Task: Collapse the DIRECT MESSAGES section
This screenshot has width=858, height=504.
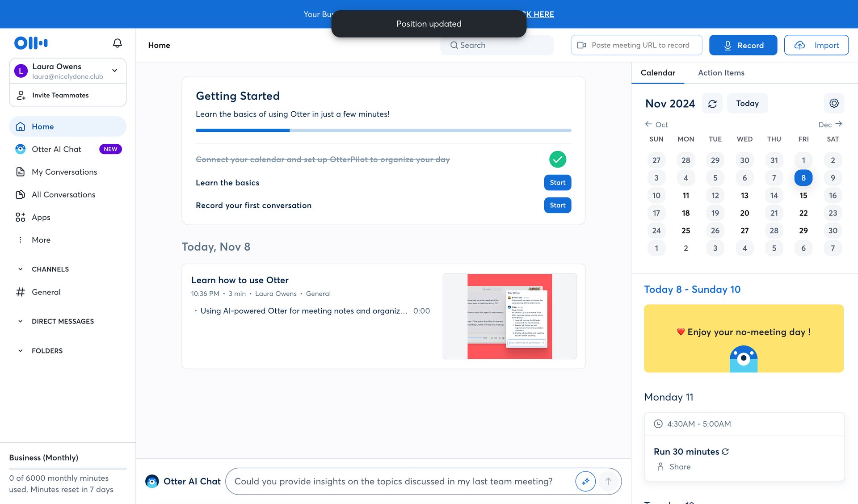Action: click(20, 321)
